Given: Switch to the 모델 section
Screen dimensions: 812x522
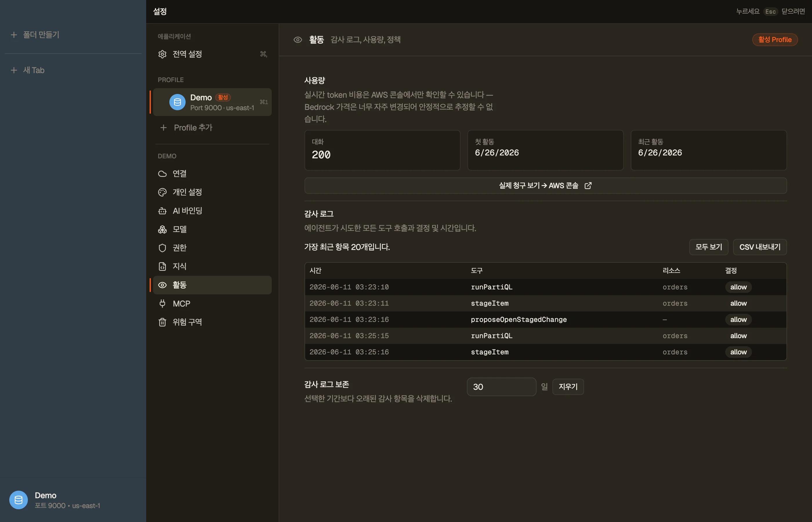Looking at the screenshot, I should coord(212,229).
